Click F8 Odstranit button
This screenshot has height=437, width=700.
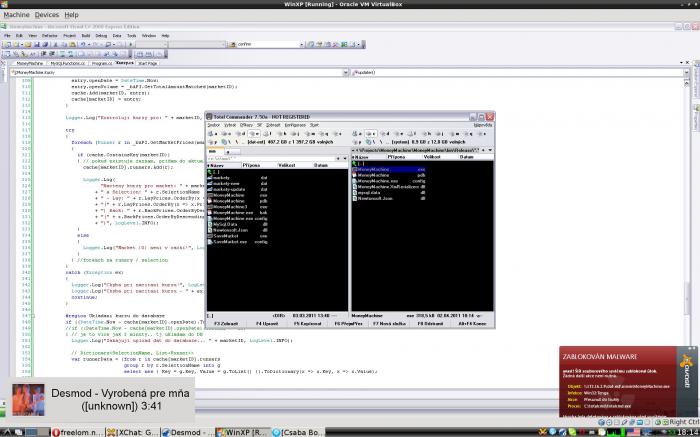click(x=430, y=324)
